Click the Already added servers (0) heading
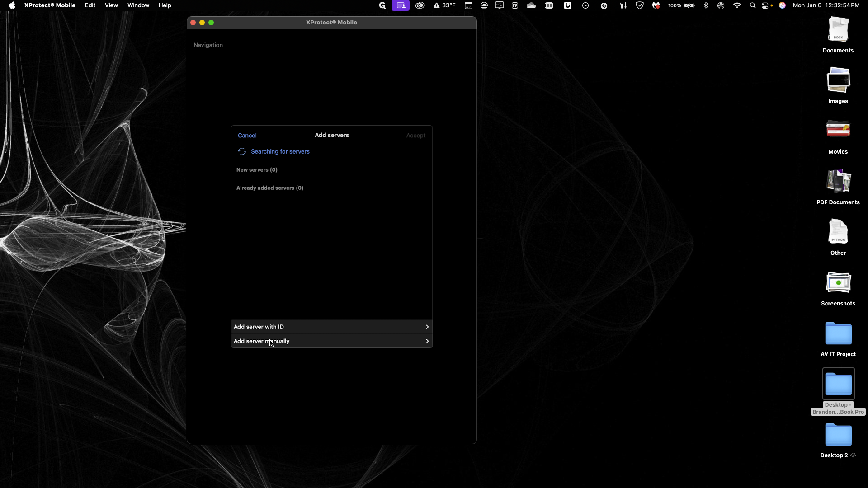Viewport: 868px width, 488px height. click(x=270, y=188)
